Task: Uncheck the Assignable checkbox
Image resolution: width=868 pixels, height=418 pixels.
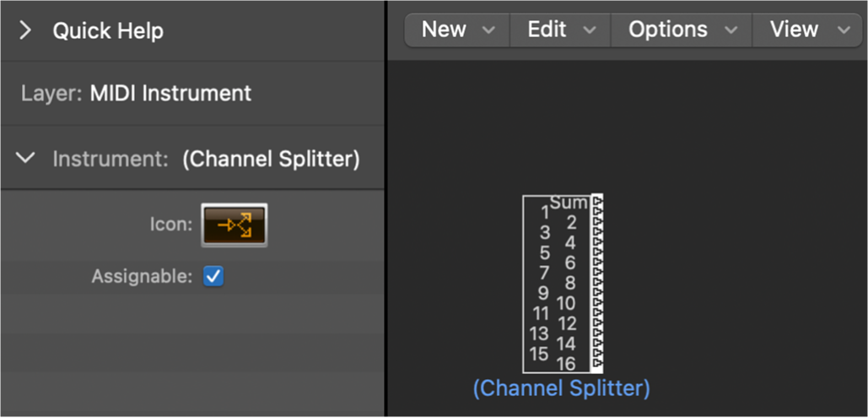Action: pyautogui.click(x=214, y=276)
